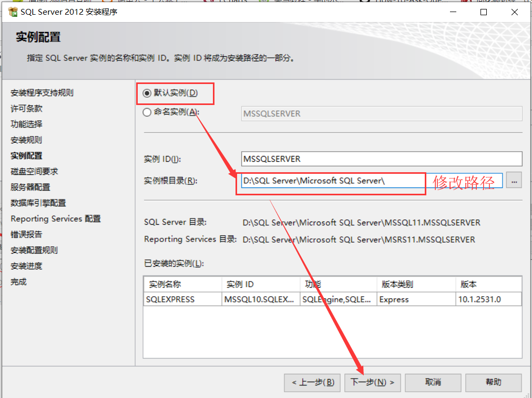The image size is (532, 398).
Task: Click the 实例 ID input field
Action: 382,159
